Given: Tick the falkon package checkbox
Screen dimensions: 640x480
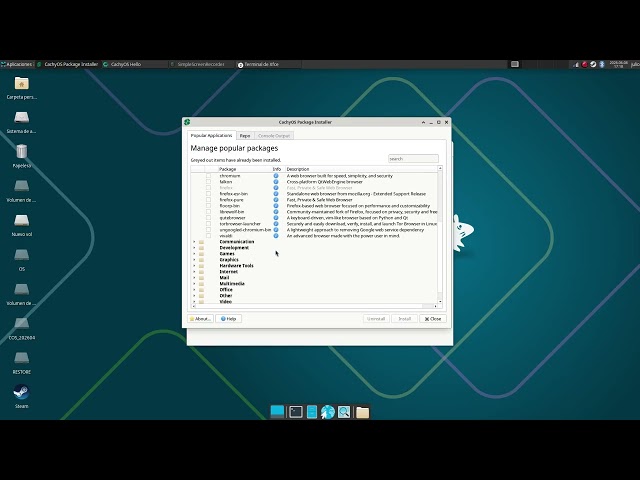Looking at the screenshot, I should (209, 182).
